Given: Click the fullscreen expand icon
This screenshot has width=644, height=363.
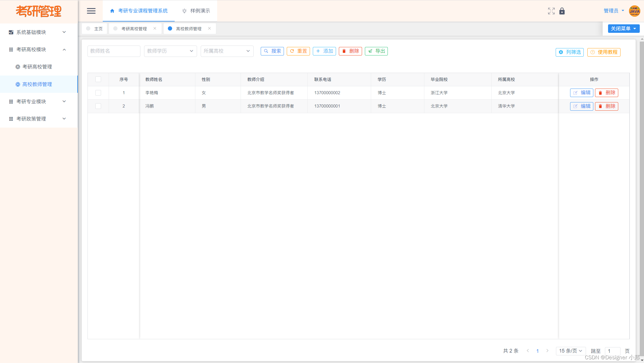Looking at the screenshot, I should click(x=551, y=11).
